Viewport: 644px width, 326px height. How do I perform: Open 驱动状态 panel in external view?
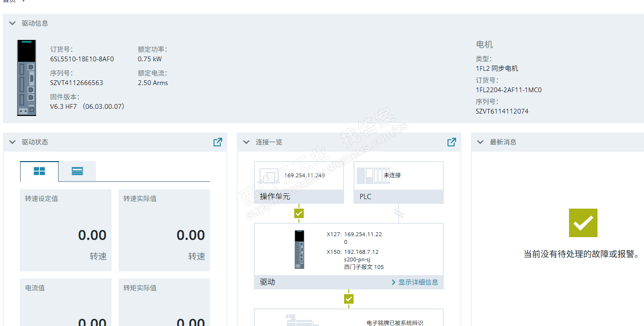217,142
